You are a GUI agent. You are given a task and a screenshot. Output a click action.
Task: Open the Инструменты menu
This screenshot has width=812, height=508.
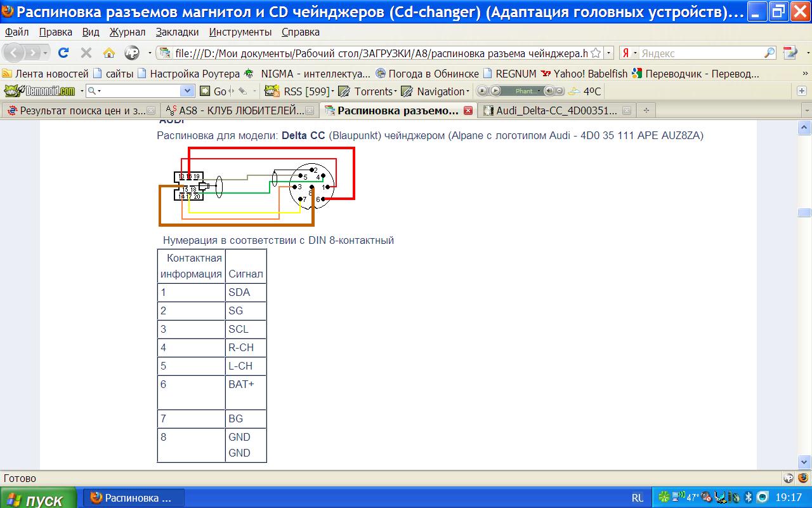[240, 32]
